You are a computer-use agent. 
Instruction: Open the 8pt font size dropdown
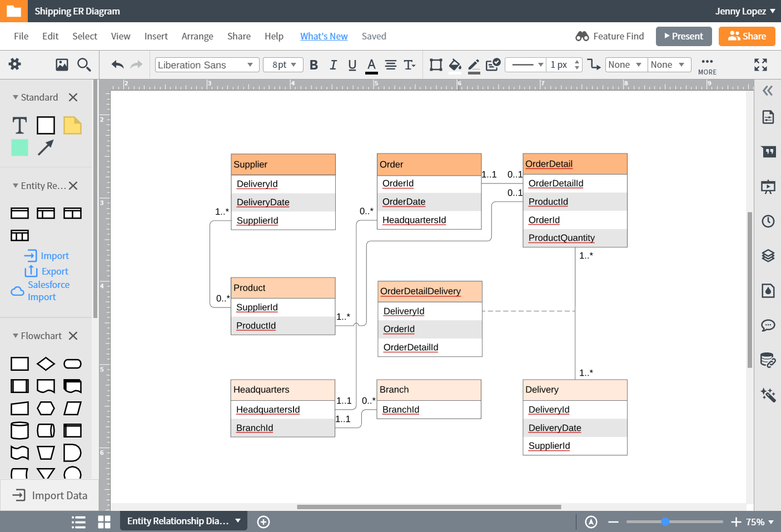283,65
